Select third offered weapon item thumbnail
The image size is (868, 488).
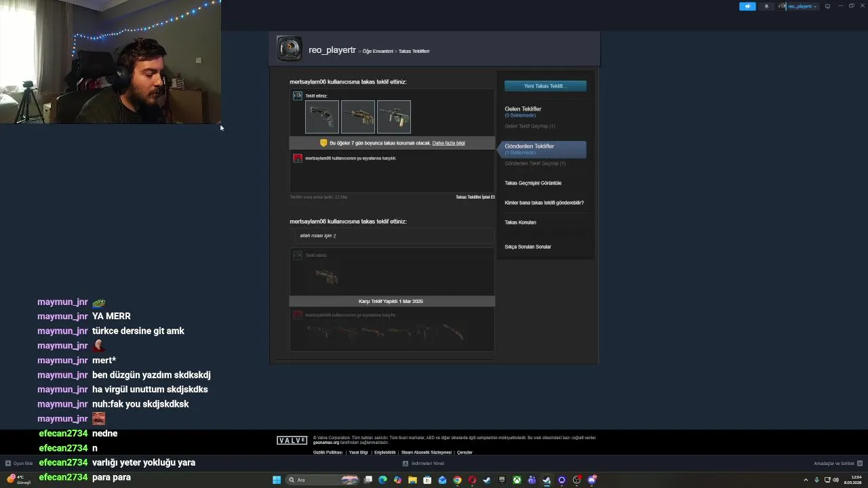(x=394, y=117)
